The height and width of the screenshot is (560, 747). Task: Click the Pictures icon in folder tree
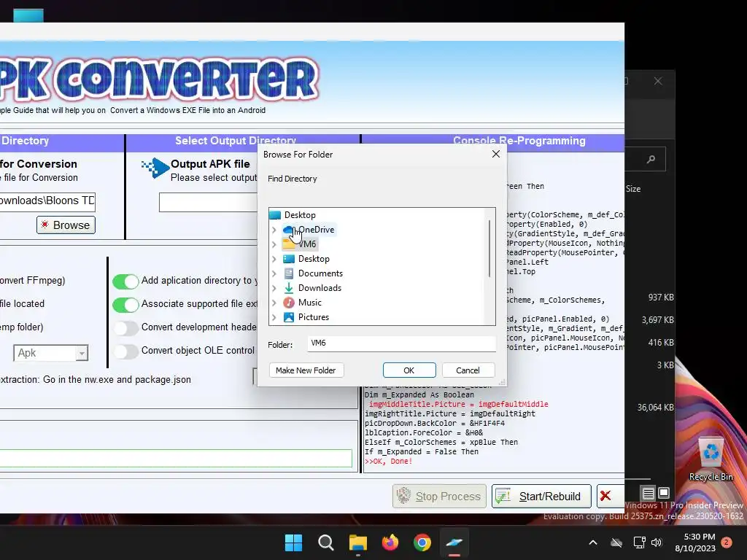coord(289,317)
